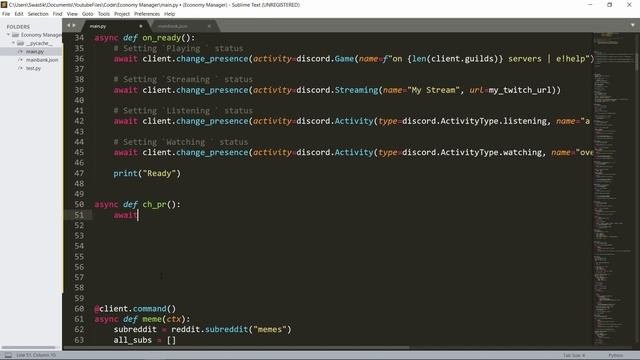Viewport: 640px width, 360px height.
Task: Open the tab list dropdown arrow
Action: click(633, 25)
